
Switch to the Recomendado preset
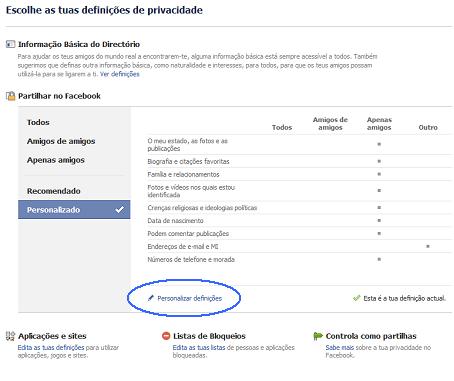pos(54,191)
